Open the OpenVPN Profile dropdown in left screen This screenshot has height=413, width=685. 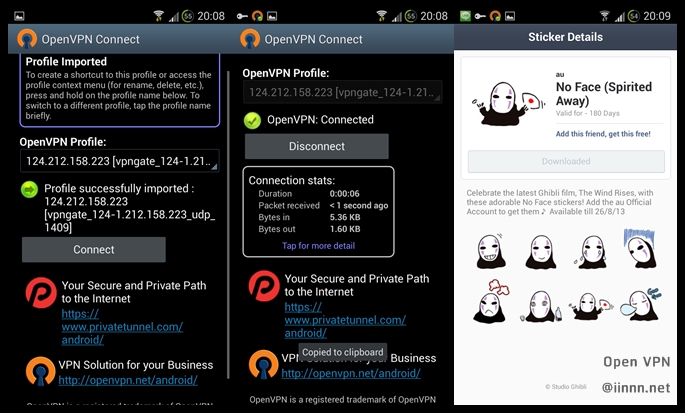pyautogui.click(x=119, y=161)
